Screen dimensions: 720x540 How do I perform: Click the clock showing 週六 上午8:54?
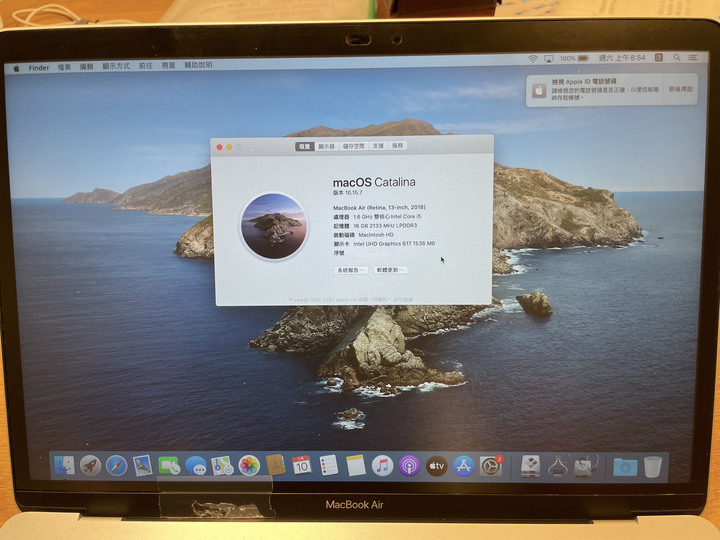click(x=622, y=58)
